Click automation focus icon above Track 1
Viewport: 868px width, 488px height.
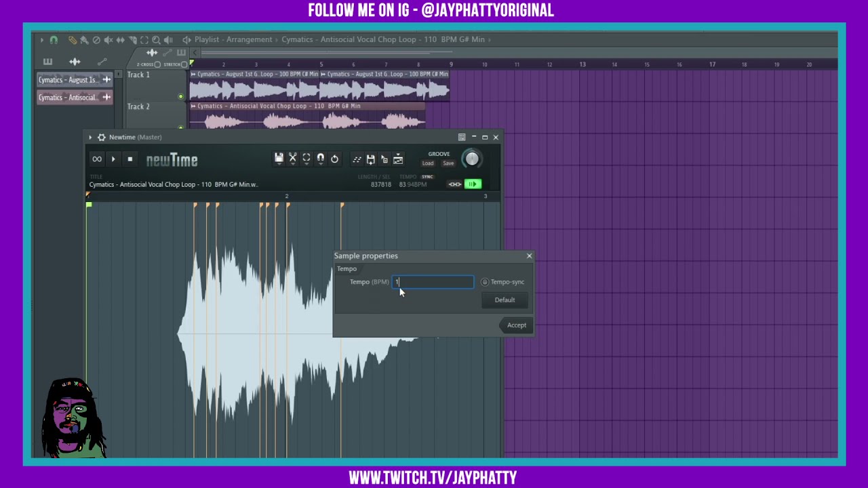click(167, 53)
